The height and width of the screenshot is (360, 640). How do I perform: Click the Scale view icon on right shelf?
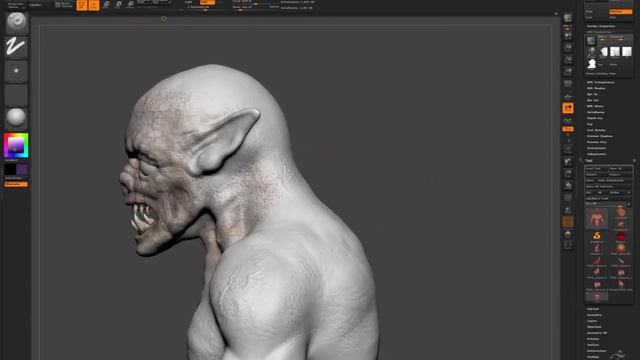pyautogui.click(x=568, y=173)
